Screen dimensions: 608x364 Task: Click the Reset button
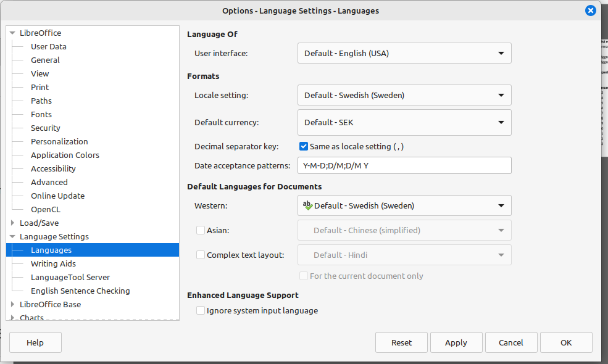click(401, 342)
